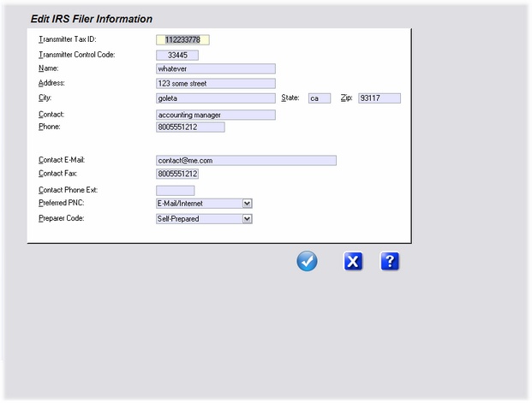Viewport: 532px width, 403px height.
Task: Click the Contact field with accounting manager
Action: click(x=215, y=115)
